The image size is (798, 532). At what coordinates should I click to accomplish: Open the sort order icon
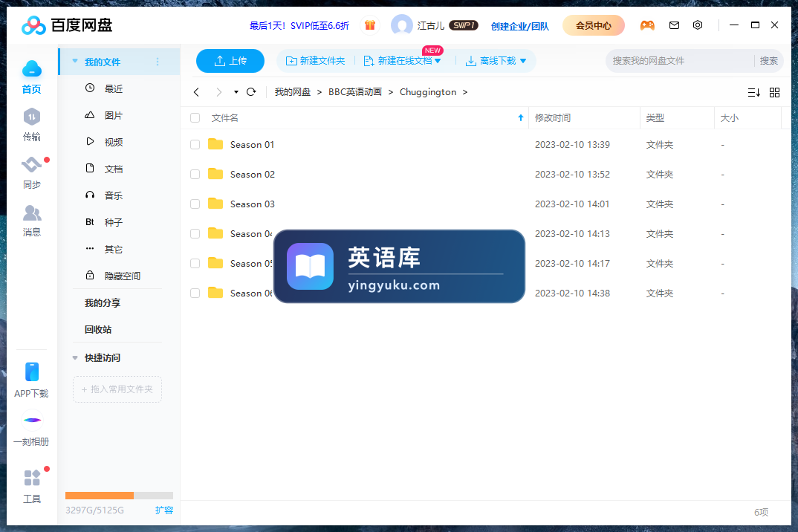coord(754,93)
